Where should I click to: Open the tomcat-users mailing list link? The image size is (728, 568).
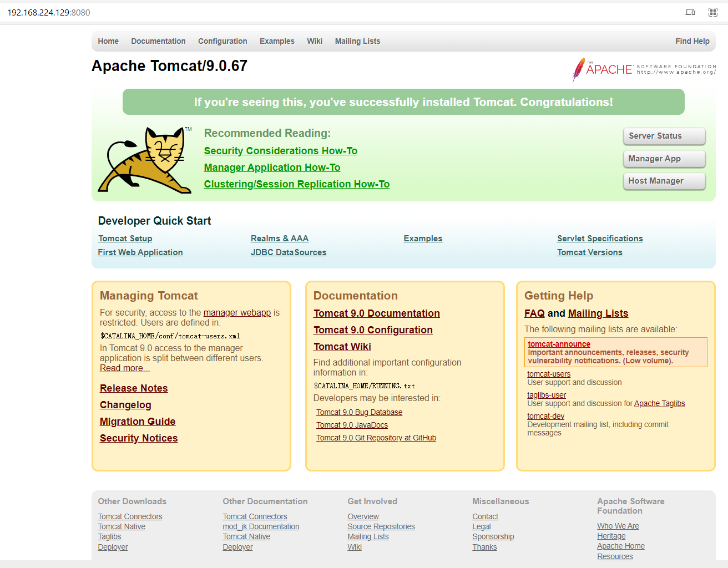click(x=549, y=374)
